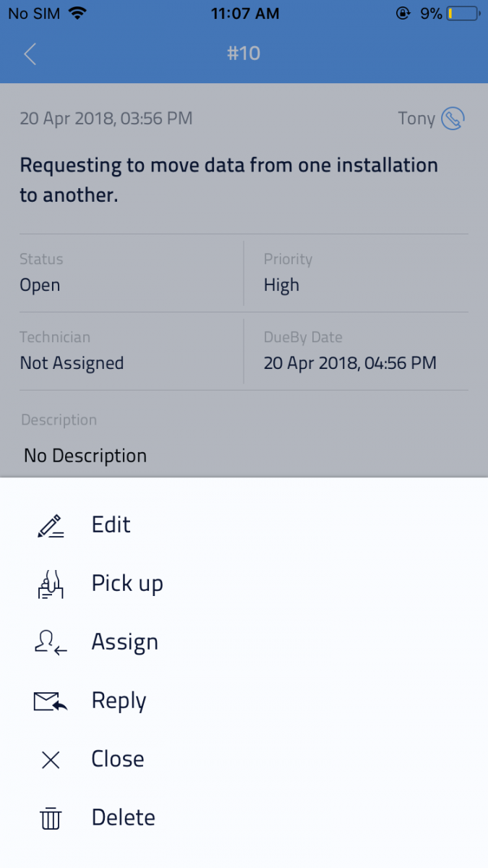This screenshot has width=488, height=868.
Task: Click the Close X icon
Action: [x=51, y=759]
